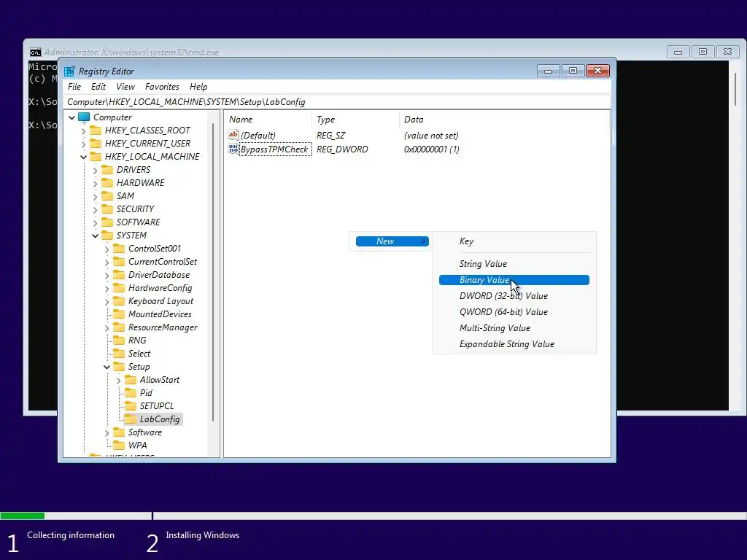Viewport: 747px width, 560px height.
Task: Open the File menu
Action: click(x=74, y=87)
